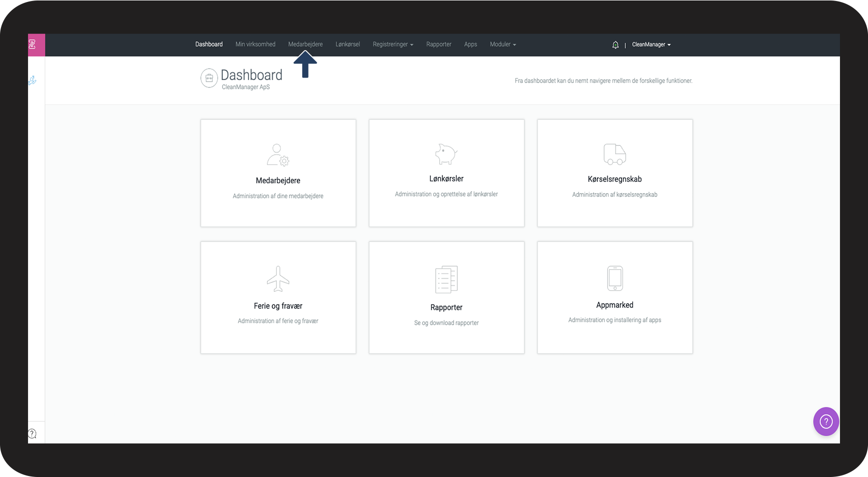The image size is (868, 477).
Task: Expand the Registreringer dropdown
Action: 393,44
